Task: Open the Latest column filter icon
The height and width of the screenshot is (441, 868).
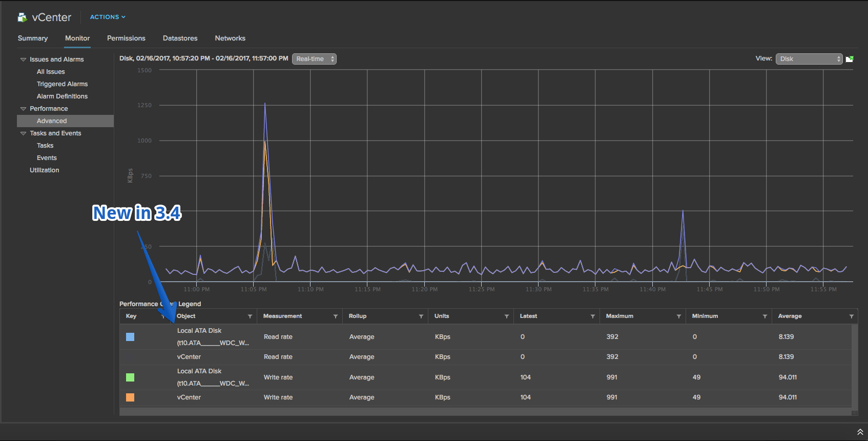Action: click(x=593, y=316)
